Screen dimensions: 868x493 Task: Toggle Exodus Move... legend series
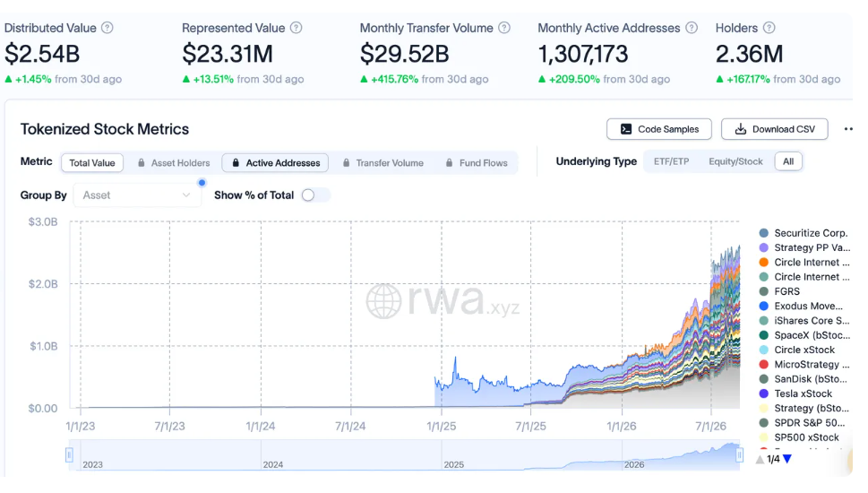click(x=801, y=306)
